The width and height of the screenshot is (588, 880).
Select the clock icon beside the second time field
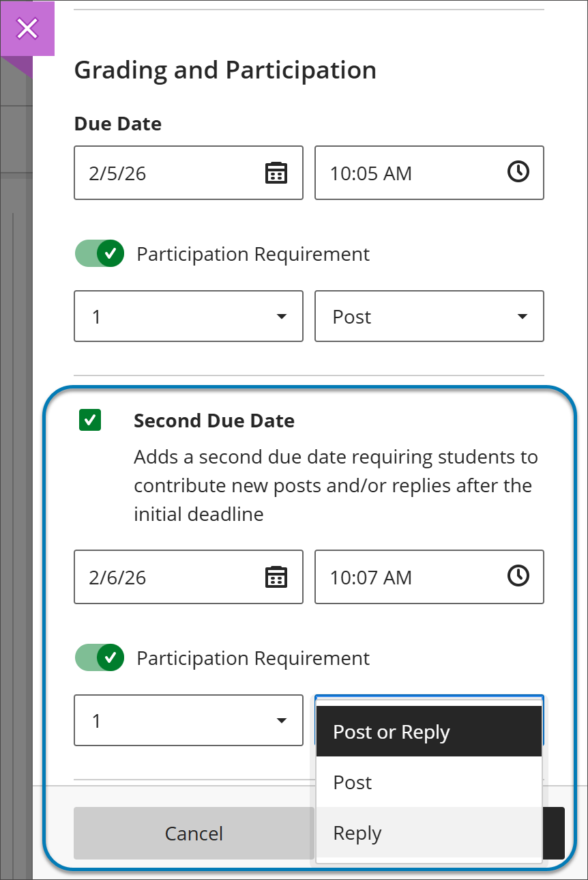(x=518, y=576)
